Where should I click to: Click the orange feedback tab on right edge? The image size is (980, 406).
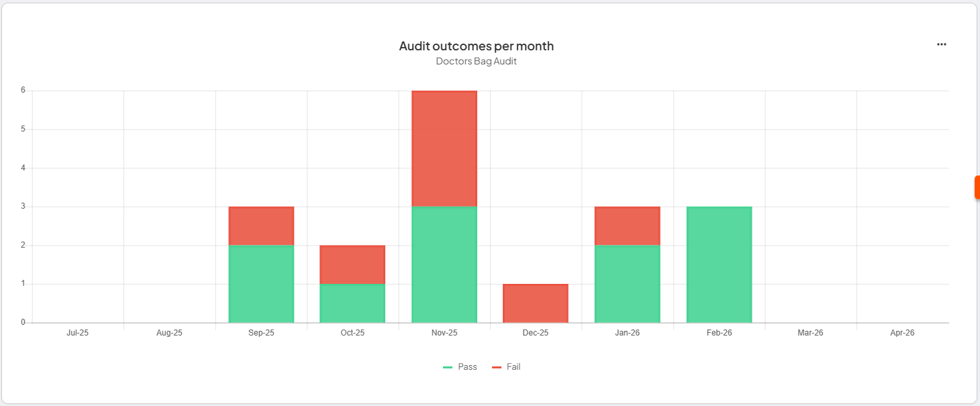(977, 187)
